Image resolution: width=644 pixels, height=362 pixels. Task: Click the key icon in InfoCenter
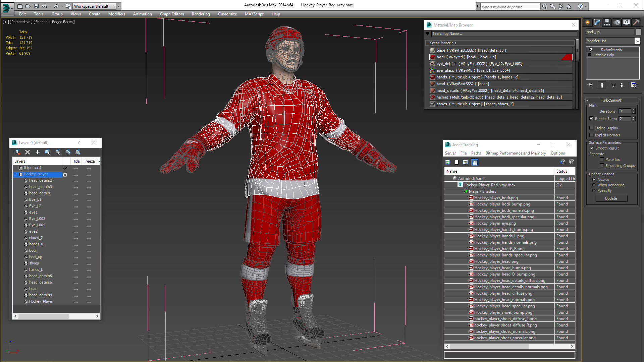click(x=553, y=6)
